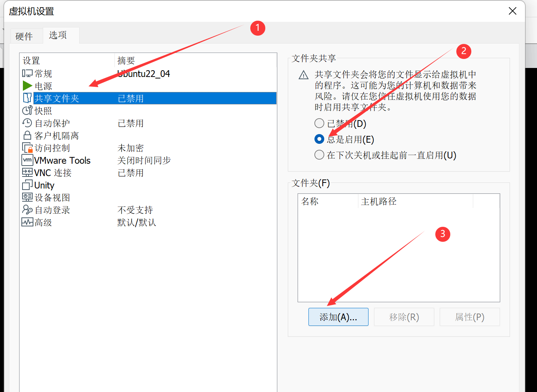Click the 自动保护 AutoProtect icon

(27, 123)
